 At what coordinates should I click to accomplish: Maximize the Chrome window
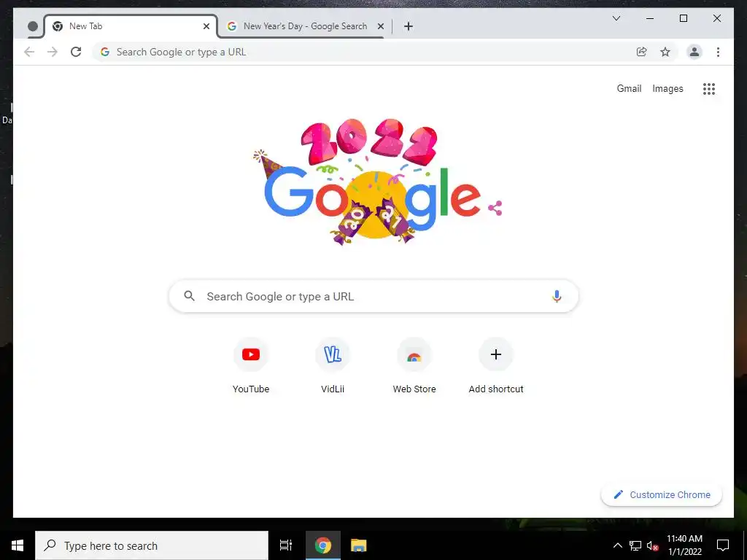coord(683,18)
